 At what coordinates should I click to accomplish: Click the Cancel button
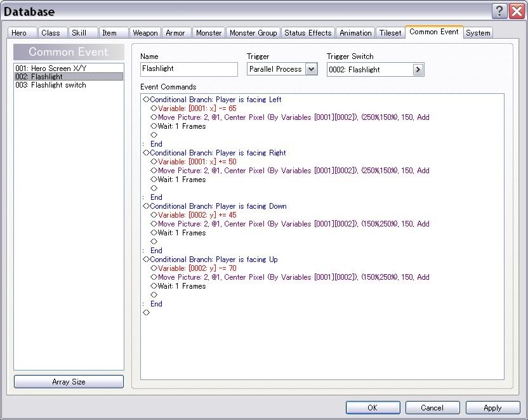click(x=432, y=408)
